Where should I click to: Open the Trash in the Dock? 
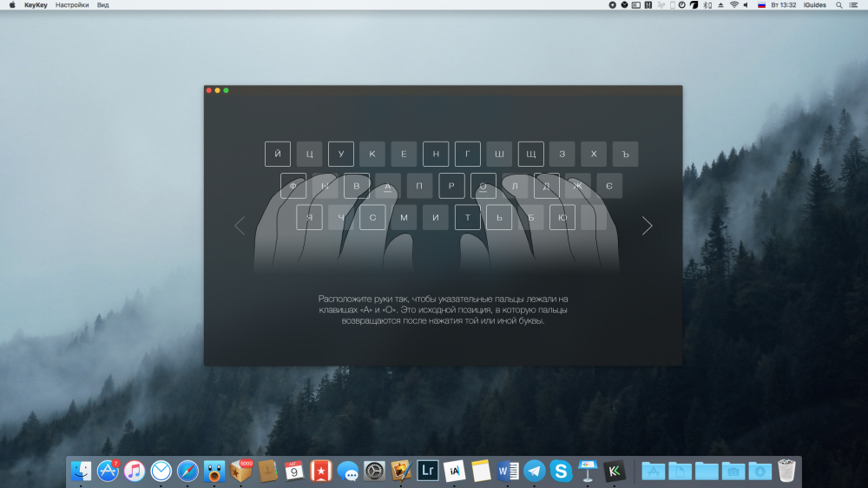point(786,471)
